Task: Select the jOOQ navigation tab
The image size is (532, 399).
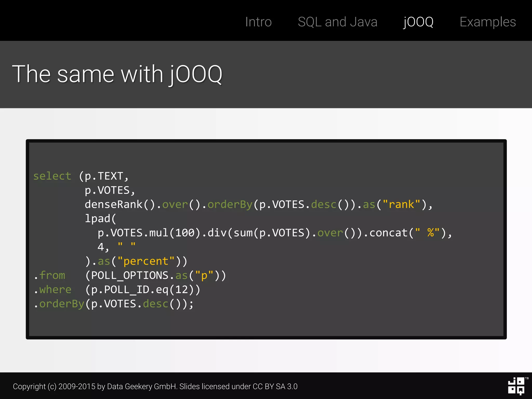Action: point(418,22)
